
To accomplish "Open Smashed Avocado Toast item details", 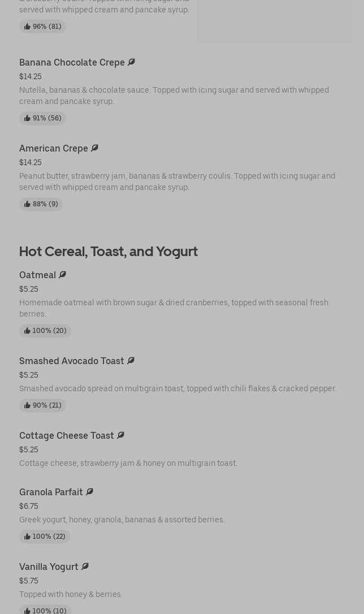I will click(71, 361).
